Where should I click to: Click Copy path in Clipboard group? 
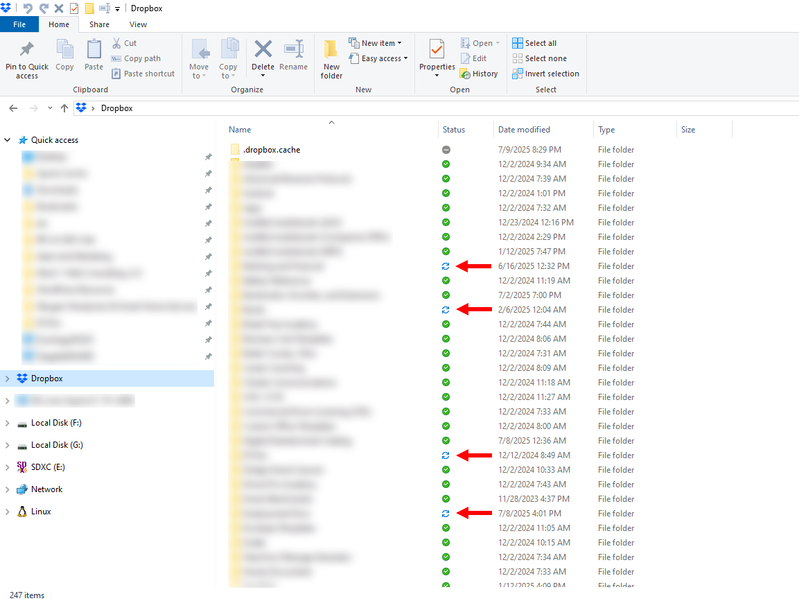136,59
